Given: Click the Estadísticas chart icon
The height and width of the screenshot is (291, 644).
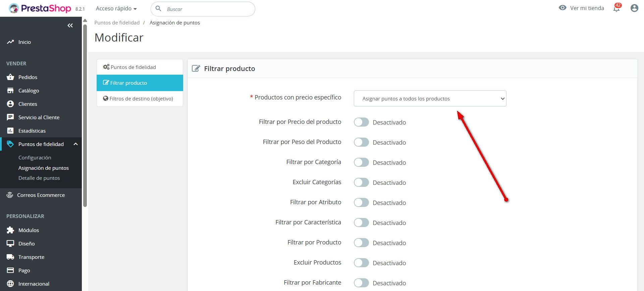Looking at the screenshot, I should coord(10,131).
